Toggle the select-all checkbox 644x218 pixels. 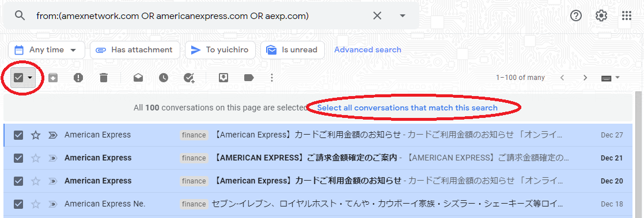(18, 78)
